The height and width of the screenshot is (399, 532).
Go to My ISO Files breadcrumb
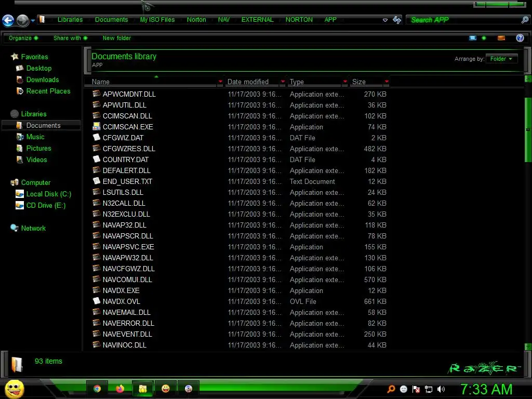(157, 20)
